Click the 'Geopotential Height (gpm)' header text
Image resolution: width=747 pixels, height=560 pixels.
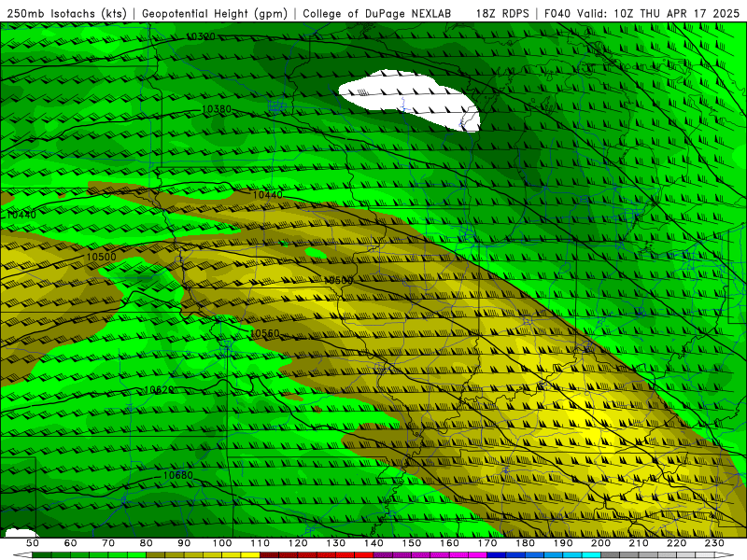click(x=215, y=14)
